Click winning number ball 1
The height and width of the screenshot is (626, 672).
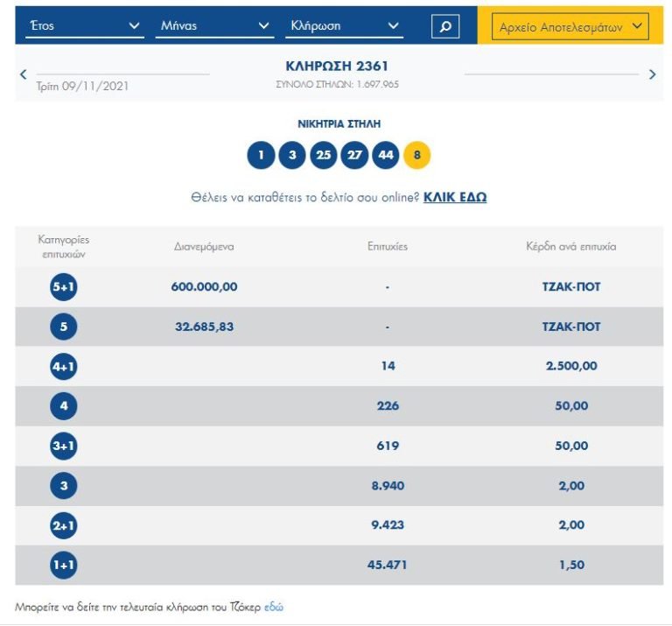click(x=261, y=156)
